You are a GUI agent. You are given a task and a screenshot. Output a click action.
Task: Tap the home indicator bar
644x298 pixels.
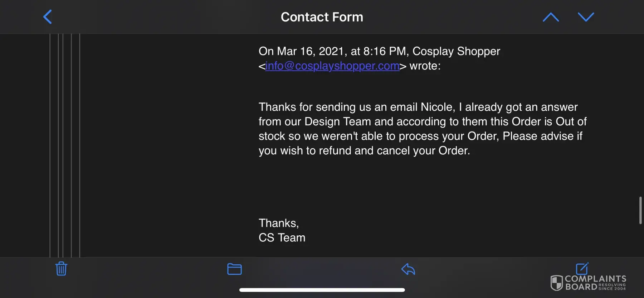pyautogui.click(x=322, y=290)
